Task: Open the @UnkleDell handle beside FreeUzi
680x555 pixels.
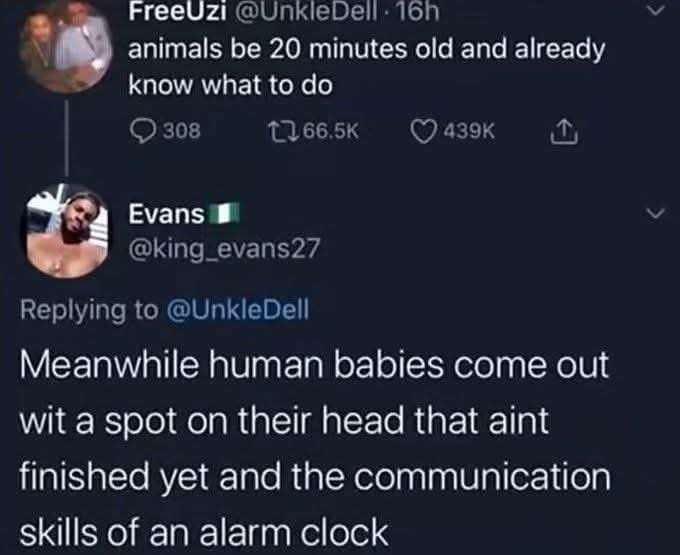Action: pos(306,13)
